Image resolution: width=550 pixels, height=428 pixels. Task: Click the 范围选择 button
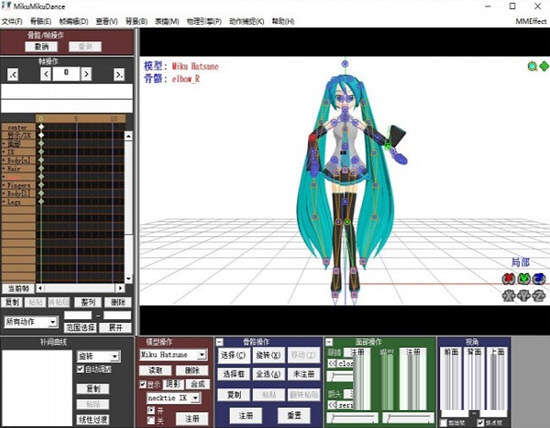click(x=80, y=328)
